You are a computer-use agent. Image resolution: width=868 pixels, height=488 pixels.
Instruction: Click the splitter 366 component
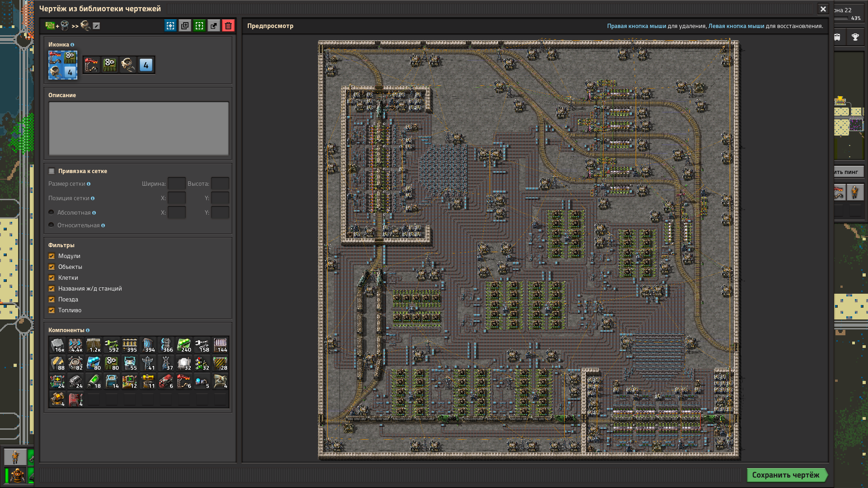click(166, 345)
